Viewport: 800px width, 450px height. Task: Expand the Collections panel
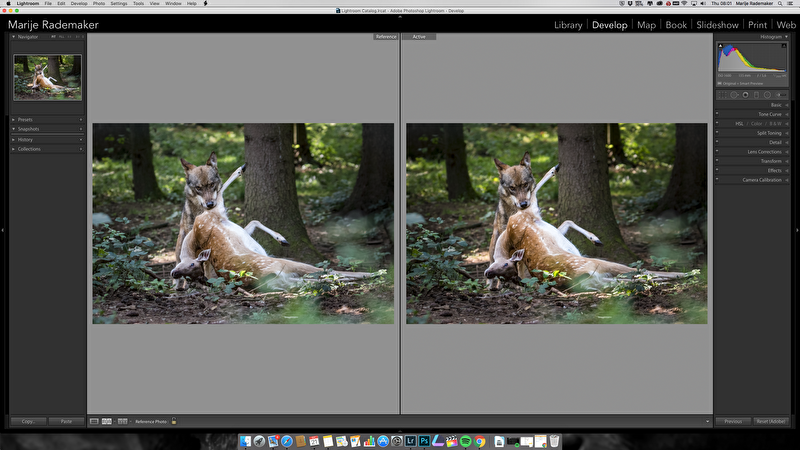tap(13, 149)
